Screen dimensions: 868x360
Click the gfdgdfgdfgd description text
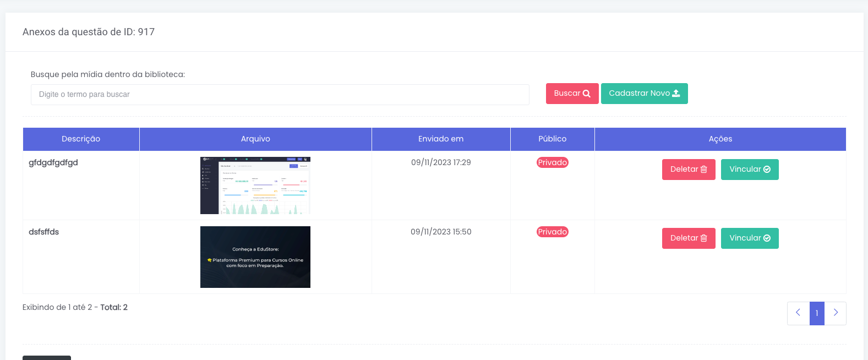pos(53,162)
